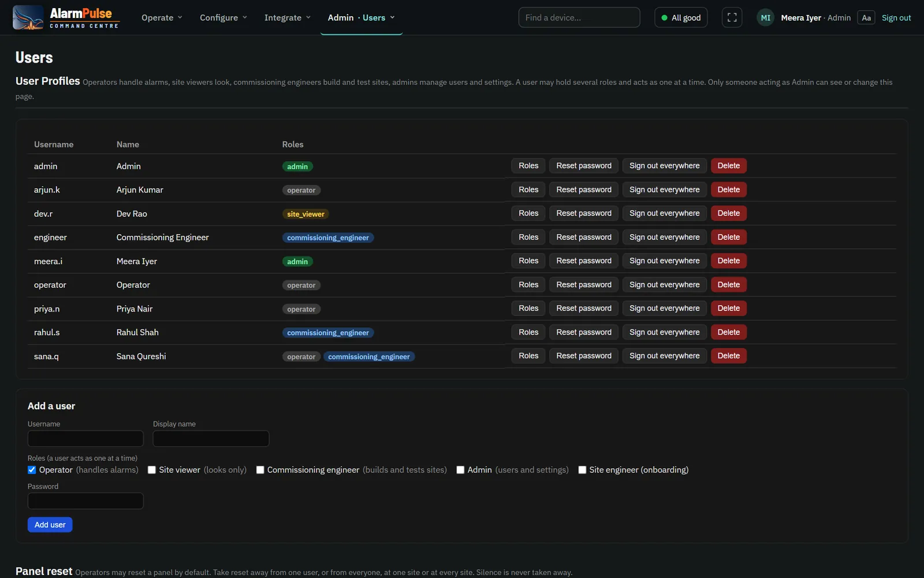Screen dimensions: 924x578
Task: Select the name cell Priya Nair
Action: (135, 309)
